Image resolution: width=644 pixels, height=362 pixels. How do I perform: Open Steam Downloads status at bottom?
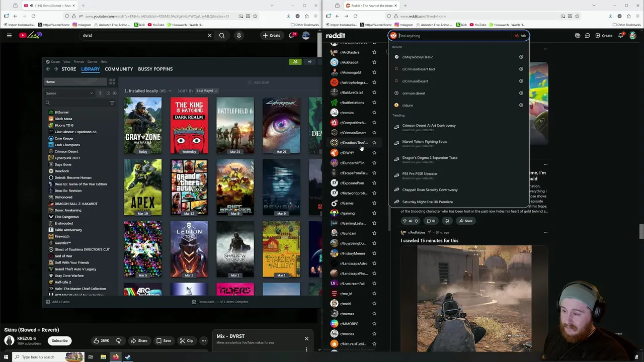[x=220, y=302]
